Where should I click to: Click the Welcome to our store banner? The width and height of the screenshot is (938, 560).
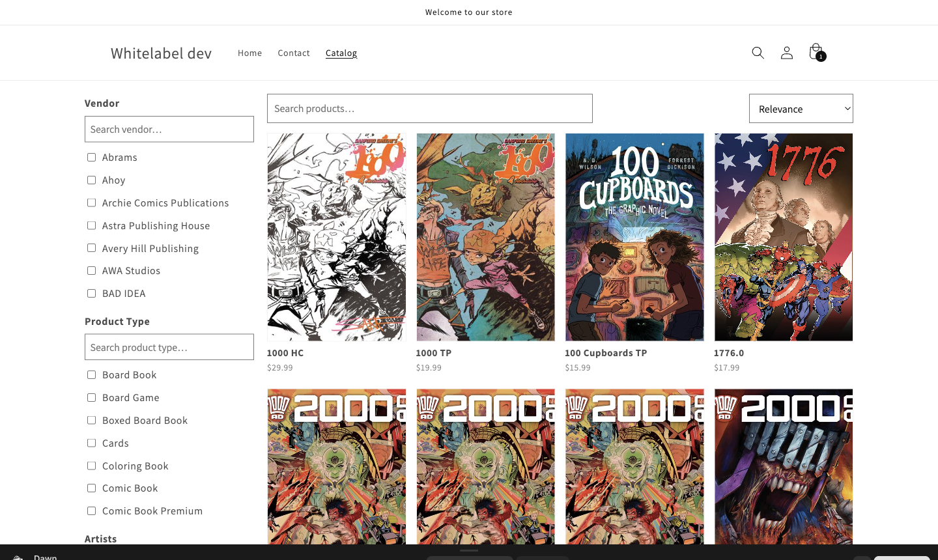point(469,12)
